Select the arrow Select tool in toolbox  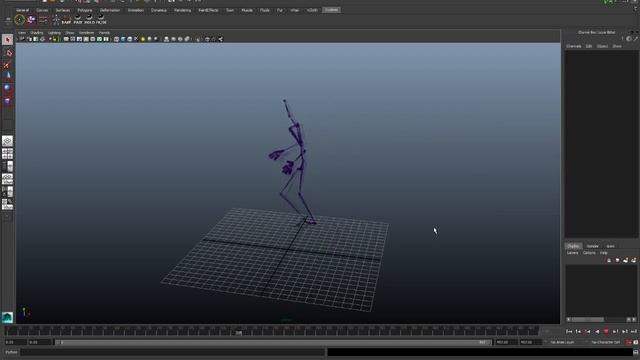click(7, 40)
